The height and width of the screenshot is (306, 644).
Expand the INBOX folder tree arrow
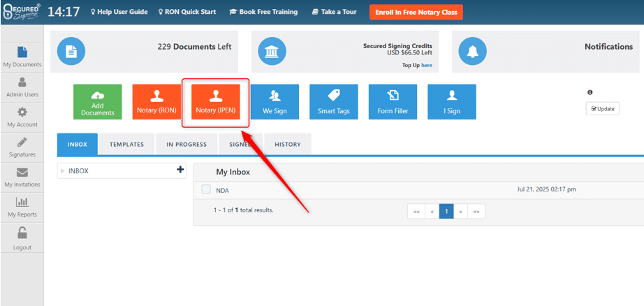click(x=62, y=170)
